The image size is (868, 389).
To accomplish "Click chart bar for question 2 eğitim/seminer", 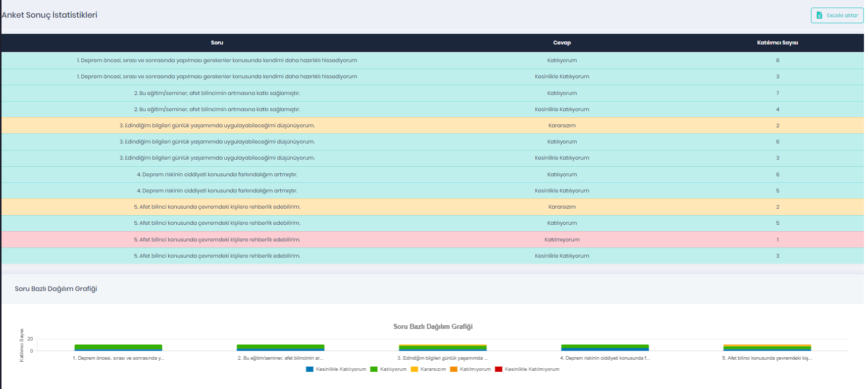I will (x=280, y=348).
